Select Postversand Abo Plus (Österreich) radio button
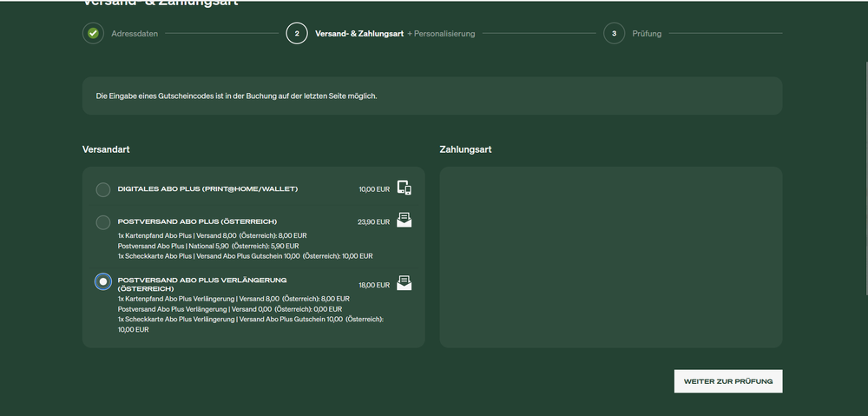Viewport: 868px width, 416px height. pos(103,222)
